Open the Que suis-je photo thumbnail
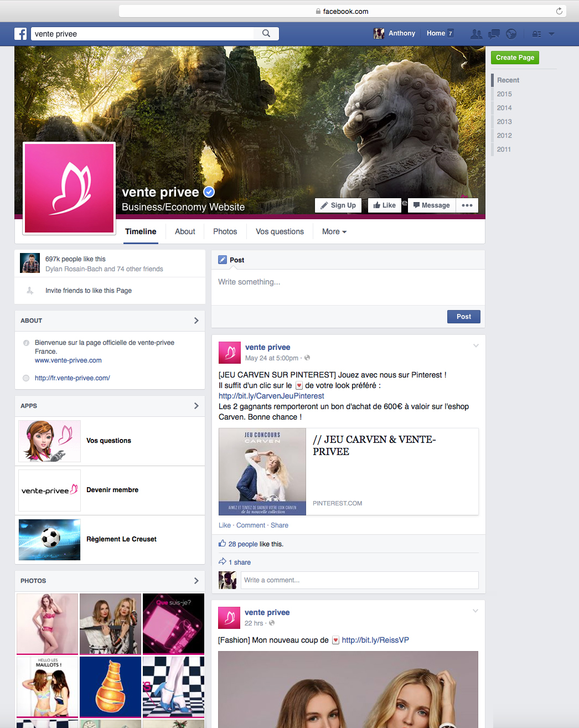 click(173, 624)
